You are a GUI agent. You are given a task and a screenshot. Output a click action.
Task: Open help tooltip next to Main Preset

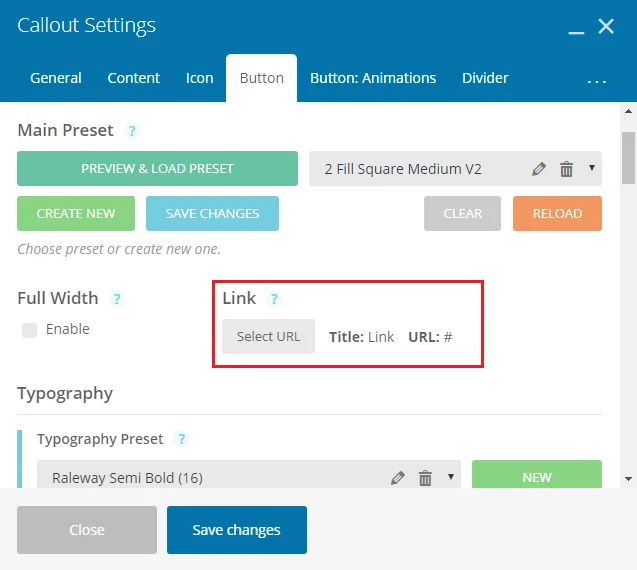click(x=132, y=131)
